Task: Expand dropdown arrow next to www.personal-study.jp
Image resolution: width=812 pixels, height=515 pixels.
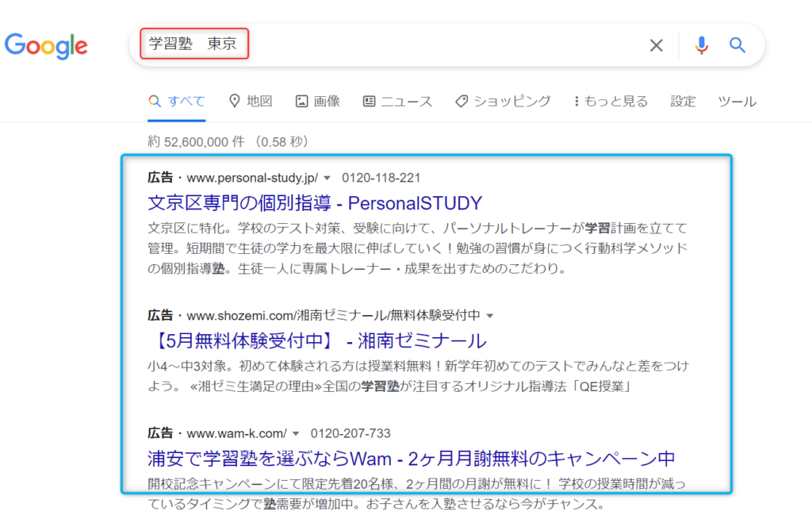Action: coord(327,179)
